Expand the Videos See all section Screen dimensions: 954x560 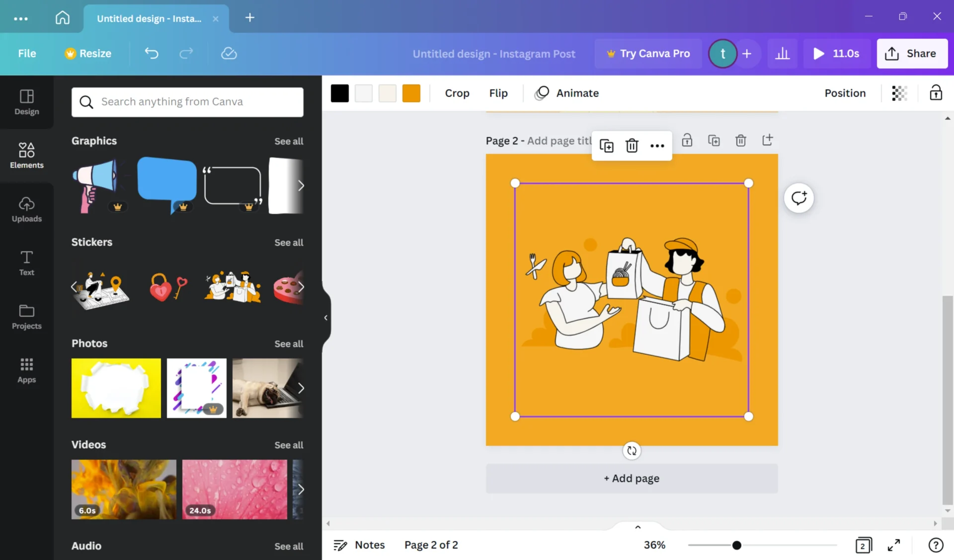(288, 445)
